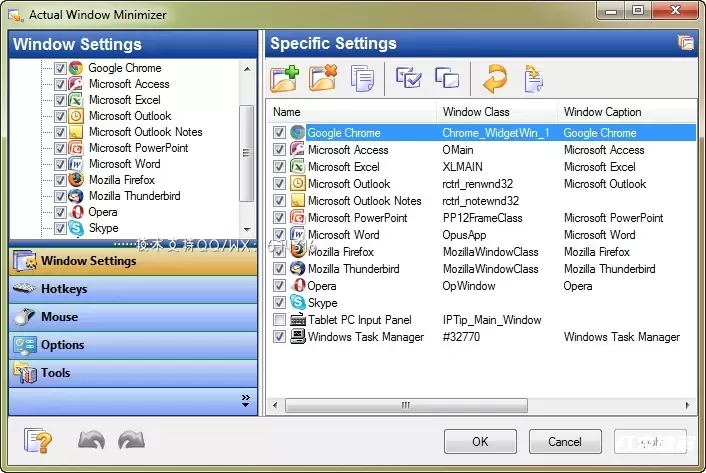Select Microsoft Outlook Notes in the tree
The width and height of the screenshot is (706, 473).
[145, 132]
